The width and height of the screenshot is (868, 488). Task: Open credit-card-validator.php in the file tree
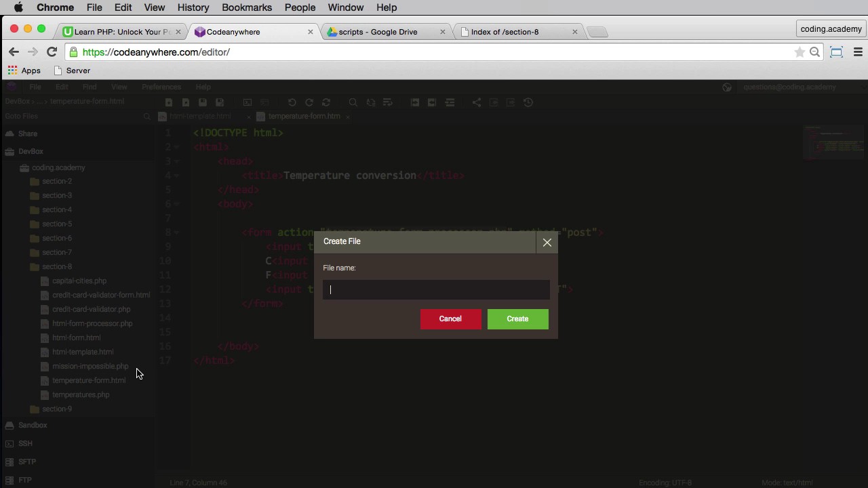point(91,309)
